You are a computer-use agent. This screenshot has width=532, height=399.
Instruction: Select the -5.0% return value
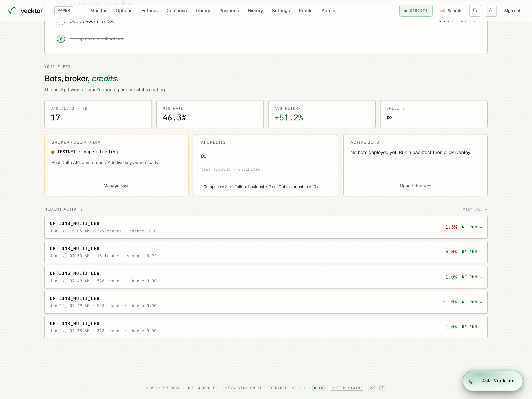click(x=450, y=252)
